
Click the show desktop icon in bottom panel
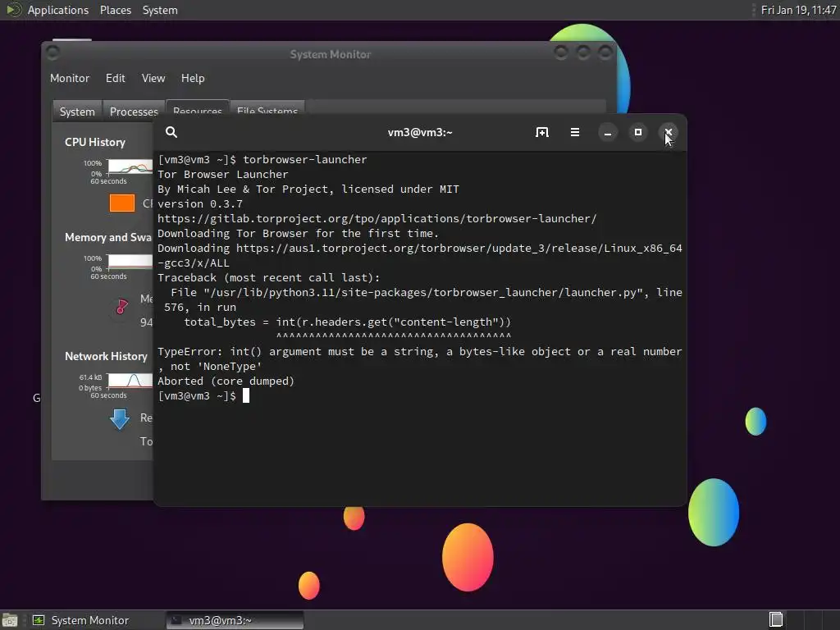point(10,620)
